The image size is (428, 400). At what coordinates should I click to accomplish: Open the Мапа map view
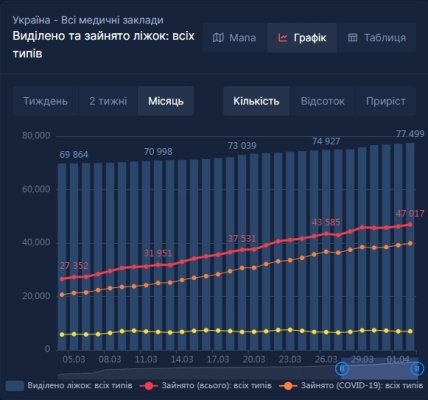click(234, 38)
